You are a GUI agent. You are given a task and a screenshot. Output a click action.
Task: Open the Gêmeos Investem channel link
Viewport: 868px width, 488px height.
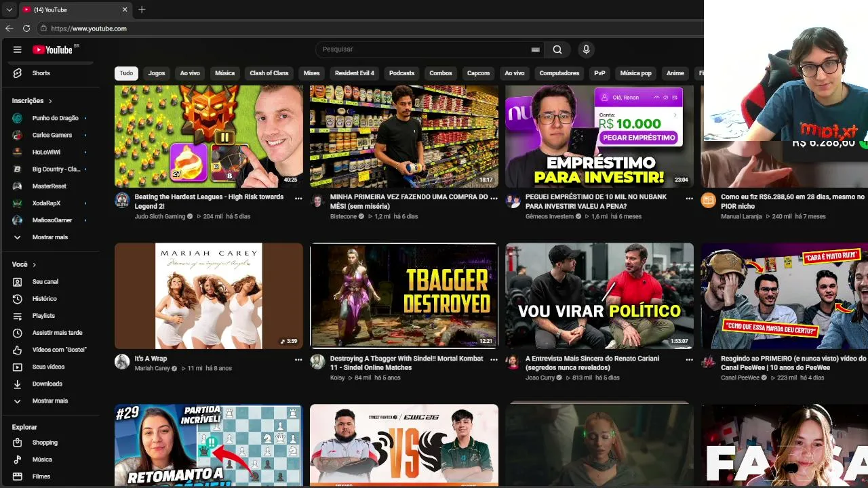point(550,217)
